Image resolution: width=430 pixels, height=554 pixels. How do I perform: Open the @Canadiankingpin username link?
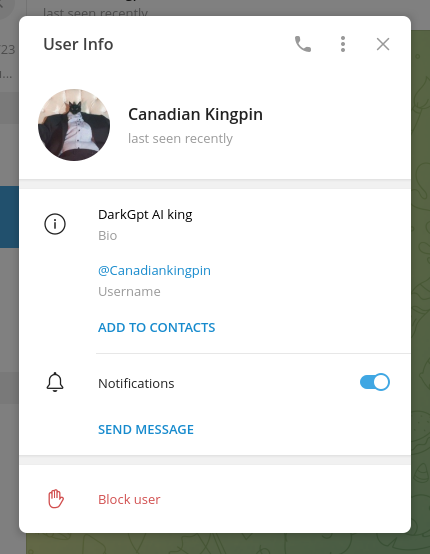click(154, 271)
